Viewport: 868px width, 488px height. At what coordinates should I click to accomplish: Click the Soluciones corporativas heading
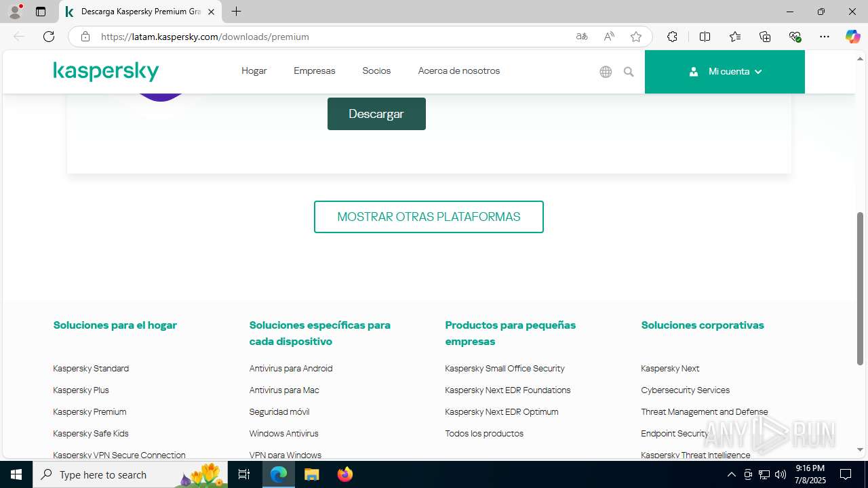(703, 325)
